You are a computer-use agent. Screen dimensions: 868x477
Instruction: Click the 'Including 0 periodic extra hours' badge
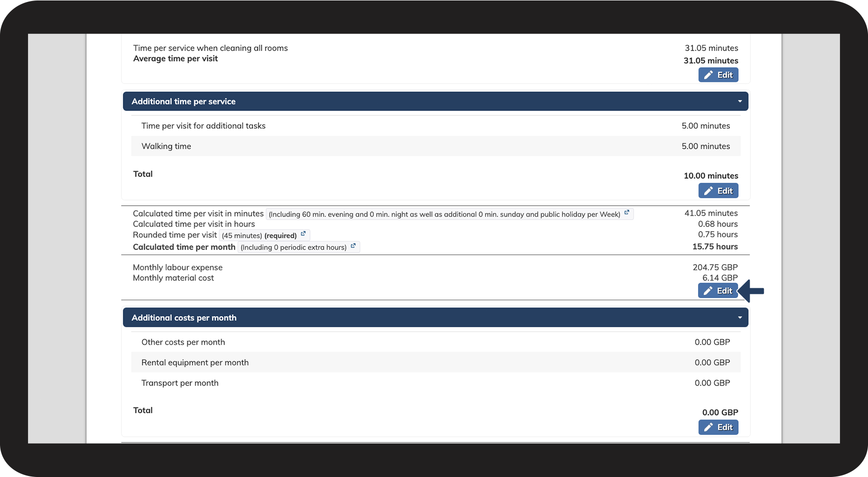(293, 247)
